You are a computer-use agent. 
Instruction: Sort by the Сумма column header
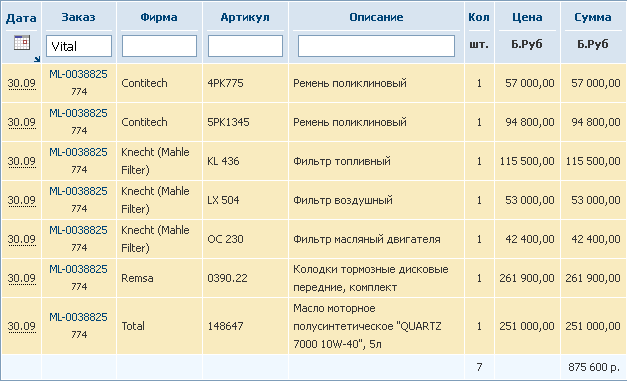[593, 17]
